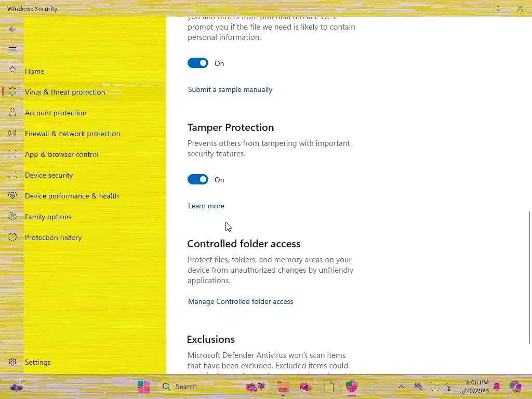Image resolution: width=532 pixels, height=399 pixels.
Task: Show hidden system tray icons
Action: tap(402, 387)
